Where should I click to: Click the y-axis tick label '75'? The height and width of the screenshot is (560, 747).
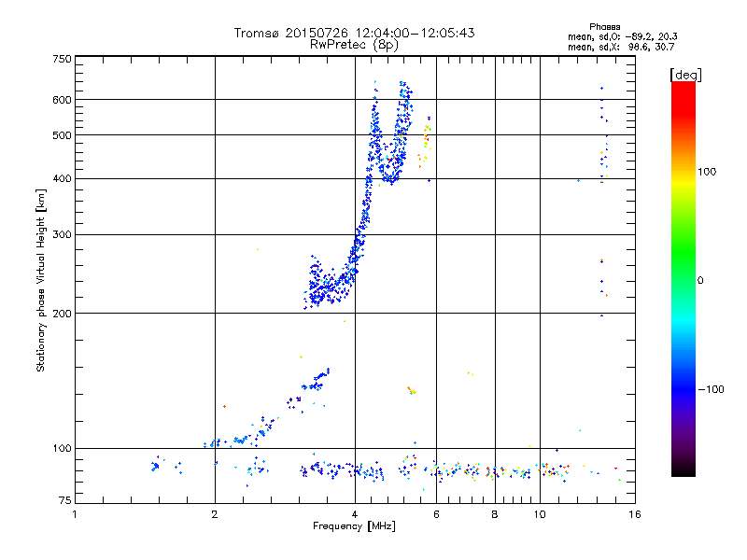click(x=65, y=500)
